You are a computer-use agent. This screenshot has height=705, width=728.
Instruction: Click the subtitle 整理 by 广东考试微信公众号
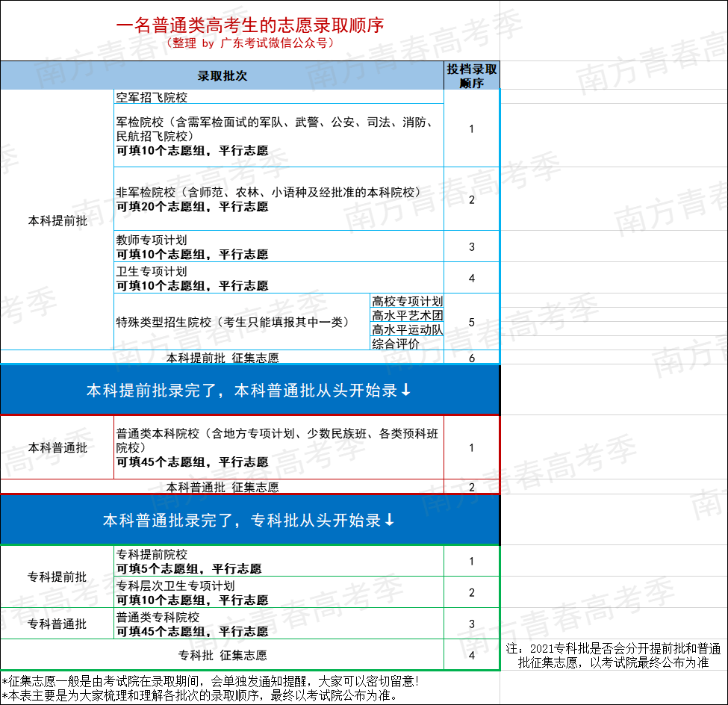[x=250, y=43]
